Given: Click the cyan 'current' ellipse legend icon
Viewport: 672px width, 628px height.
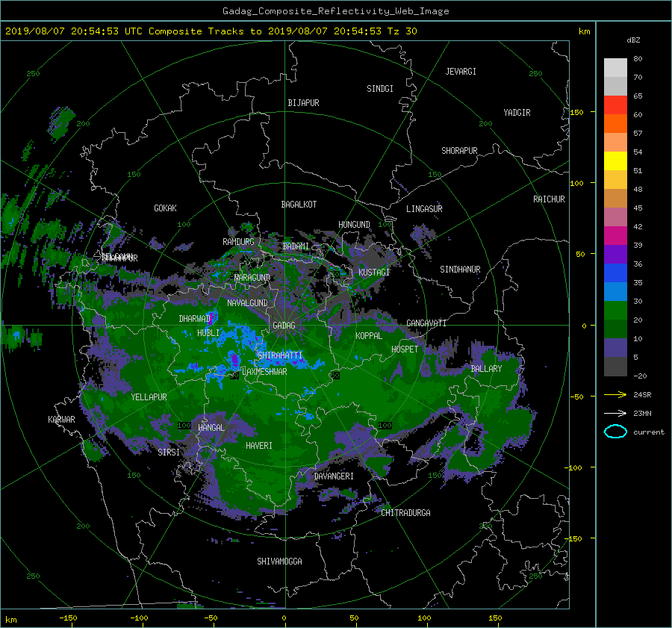Looking at the screenshot, I should point(615,432).
